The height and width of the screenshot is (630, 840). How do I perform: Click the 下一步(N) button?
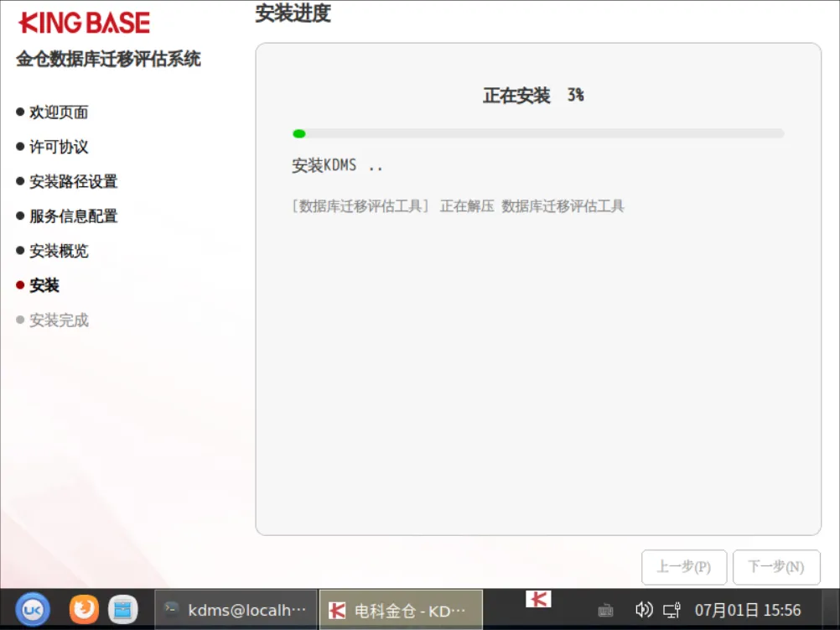776,567
